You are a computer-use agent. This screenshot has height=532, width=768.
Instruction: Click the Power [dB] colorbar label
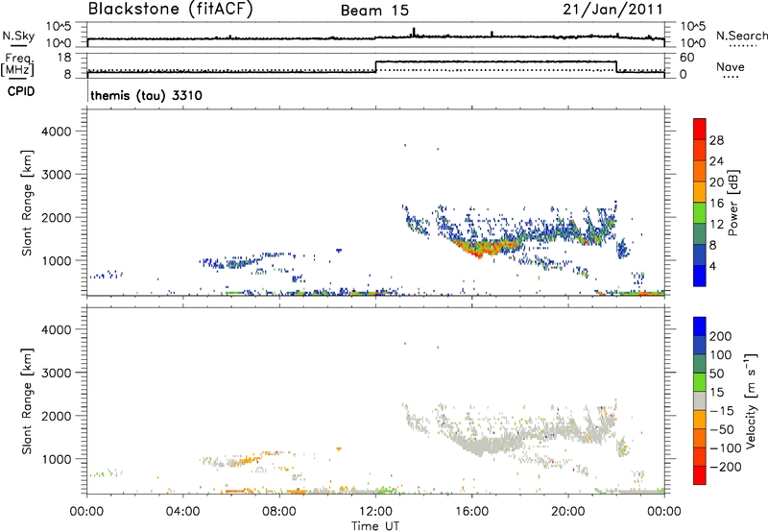tap(732, 203)
